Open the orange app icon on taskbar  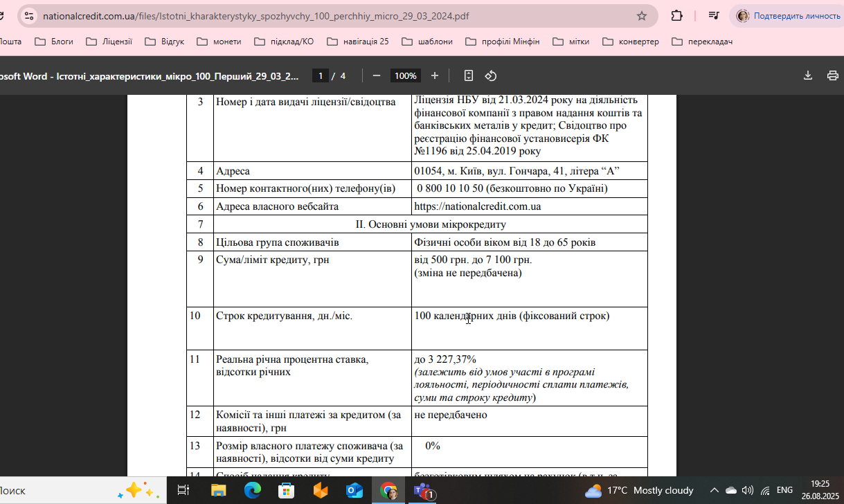pos(320,491)
